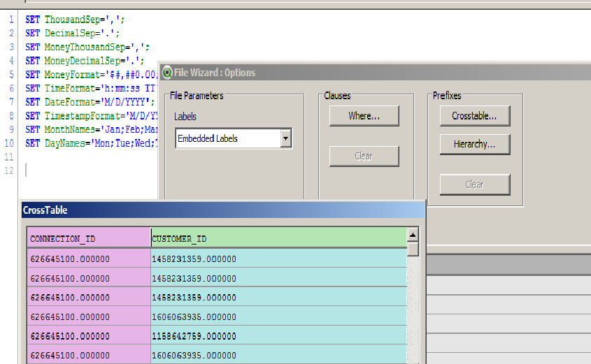
Task: Click the Clear button under Clauses
Action: click(364, 156)
